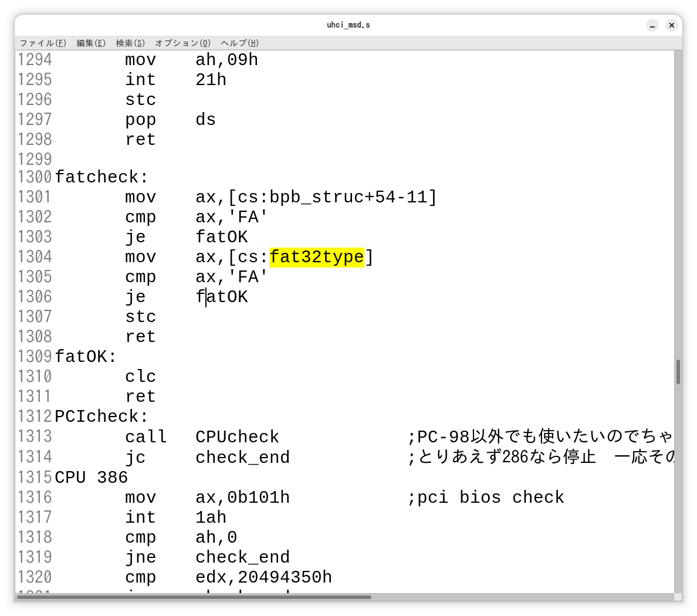Screen dimensions: 697x616
Task: Place cursor on the fatcheck: label
Action: point(101,177)
